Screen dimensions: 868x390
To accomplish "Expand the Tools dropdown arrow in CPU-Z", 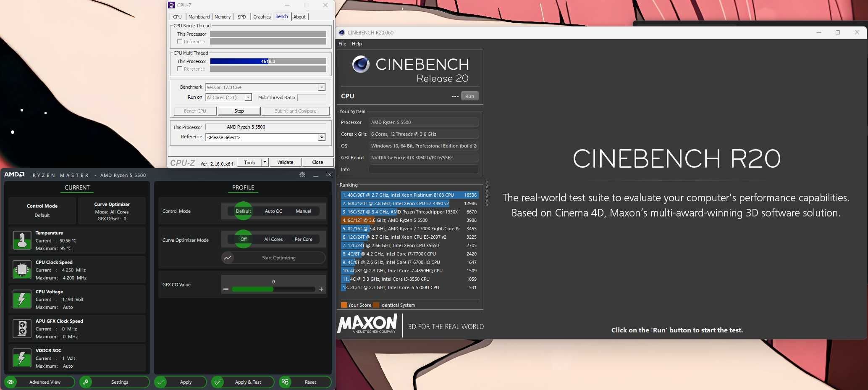I will [265, 162].
